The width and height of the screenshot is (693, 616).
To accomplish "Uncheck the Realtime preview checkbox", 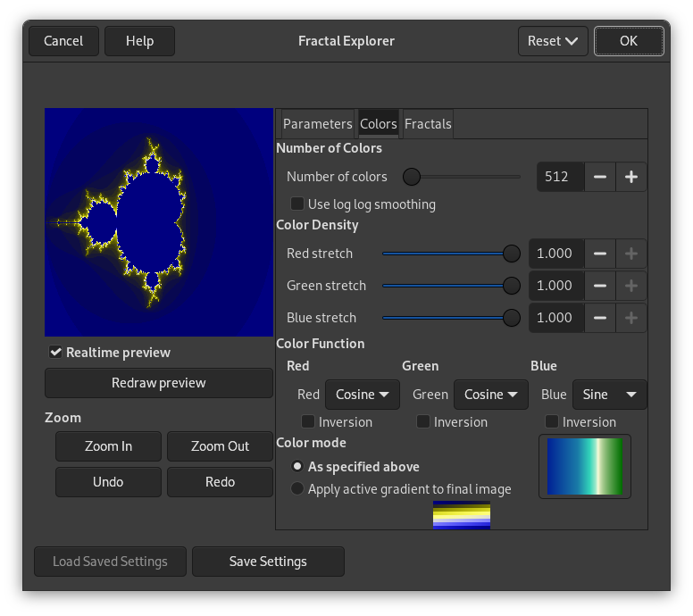I will (56, 353).
